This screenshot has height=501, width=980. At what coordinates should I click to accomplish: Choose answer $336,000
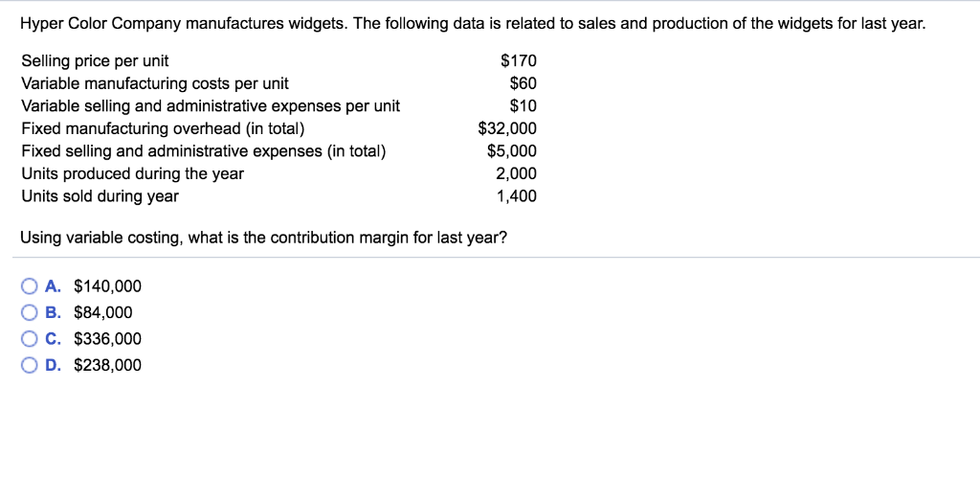point(107,339)
